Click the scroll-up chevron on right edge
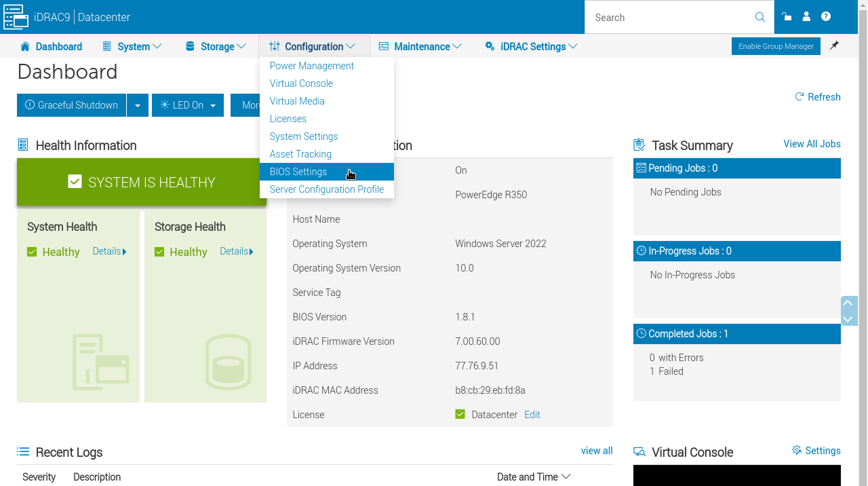 848,303
